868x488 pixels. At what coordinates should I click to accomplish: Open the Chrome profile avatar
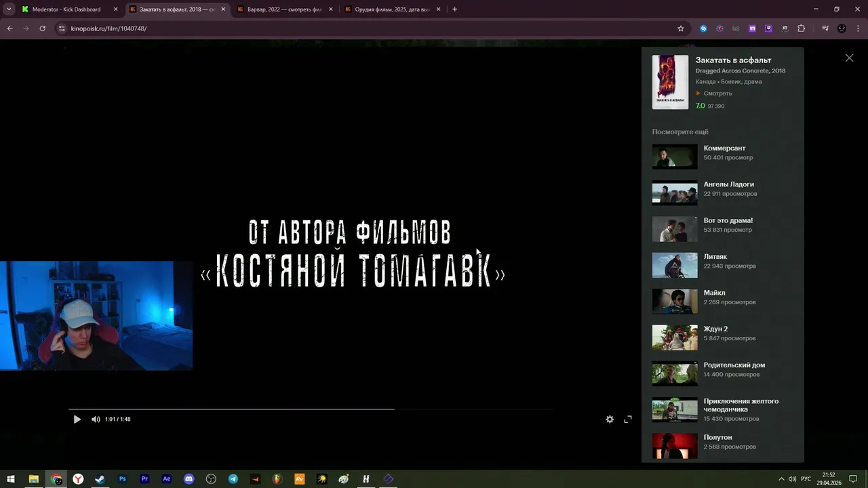[842, 28]
